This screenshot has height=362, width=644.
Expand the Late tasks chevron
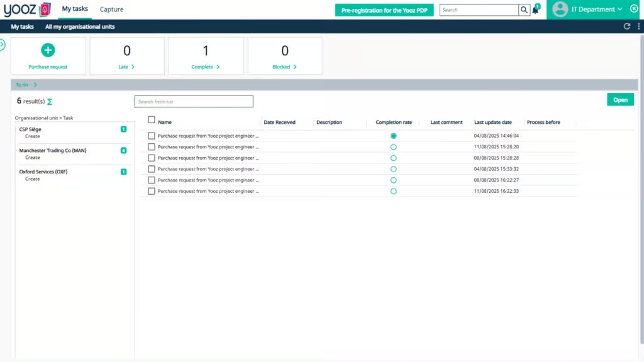point(133,67)
